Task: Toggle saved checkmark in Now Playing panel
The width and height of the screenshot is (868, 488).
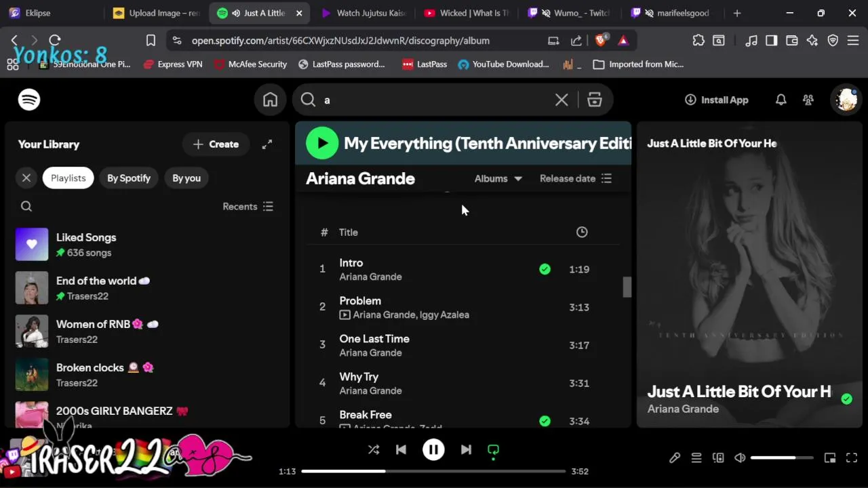Action: [x=846, y=399]
